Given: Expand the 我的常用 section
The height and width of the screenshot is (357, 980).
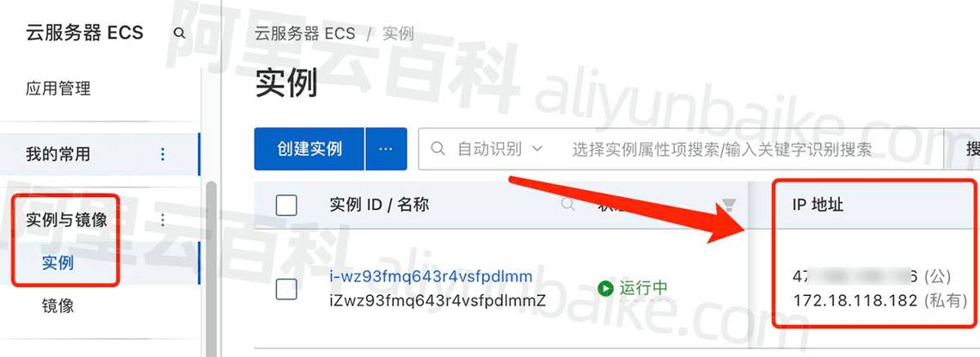Looking at the screenshot, I should pyautogui.click(x=58, y=154).
